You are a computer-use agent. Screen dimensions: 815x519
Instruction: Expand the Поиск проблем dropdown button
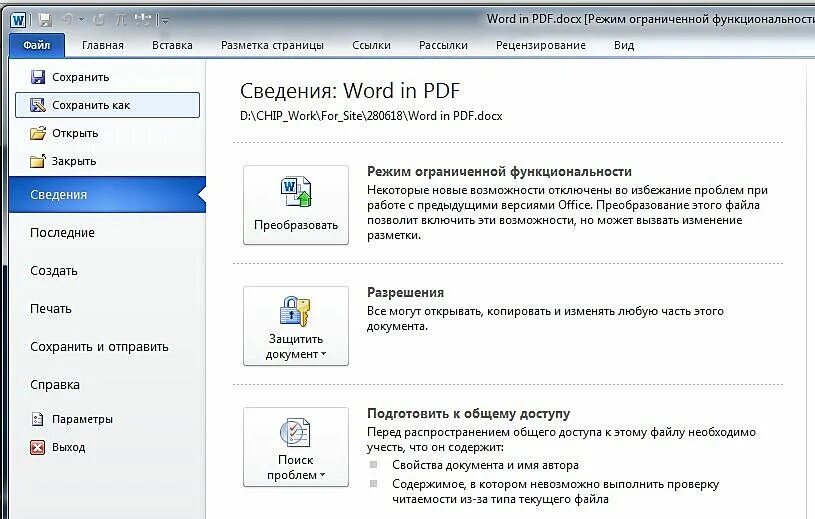click(x=296, y=447)
